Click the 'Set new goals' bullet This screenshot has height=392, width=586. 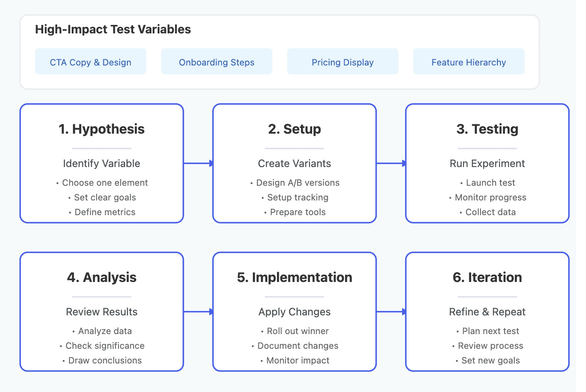[x=487, y=360]
